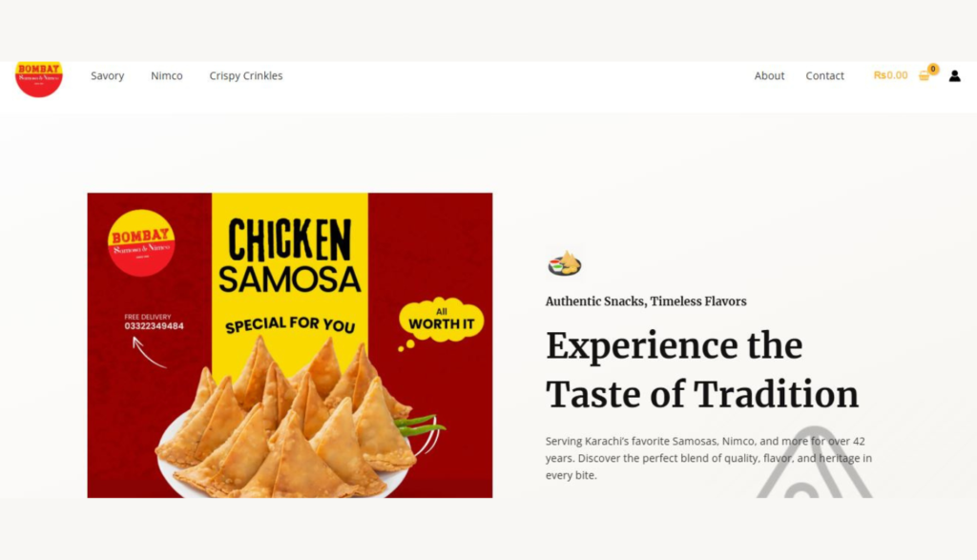Click the Rs0.00 cart total

890,75
